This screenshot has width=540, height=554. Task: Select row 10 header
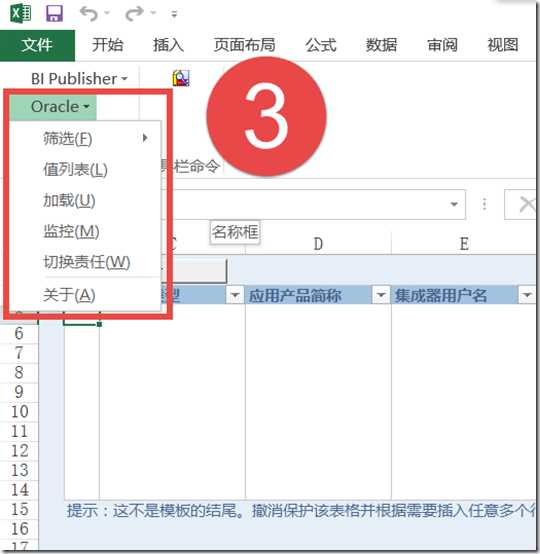point(19,412)
